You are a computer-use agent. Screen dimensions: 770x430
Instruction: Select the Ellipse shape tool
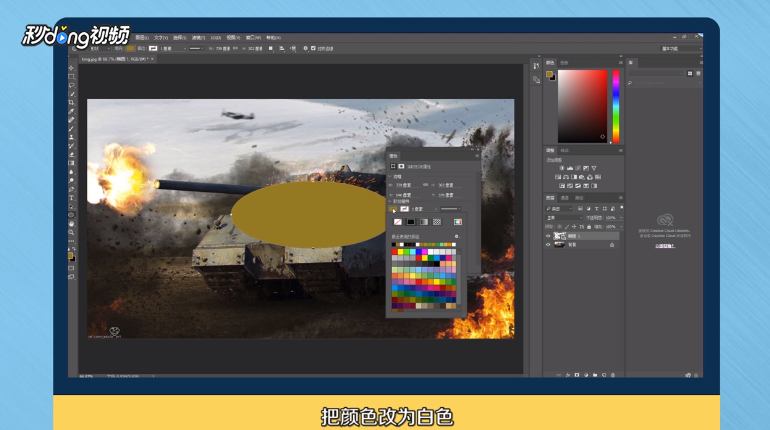pyautogui.click(x=72, y=215)
